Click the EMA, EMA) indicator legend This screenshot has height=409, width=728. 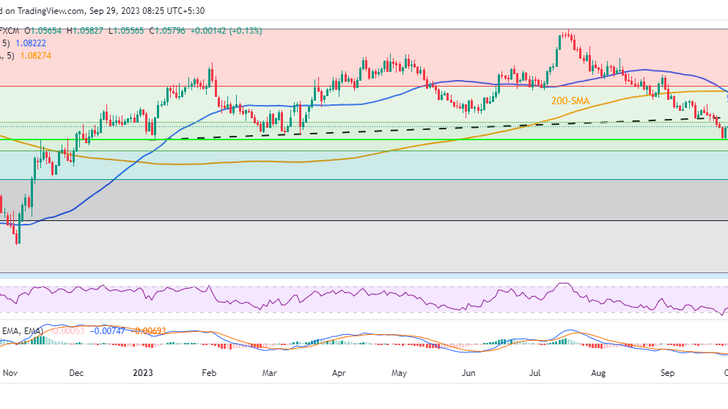click(x=22, y=331)
